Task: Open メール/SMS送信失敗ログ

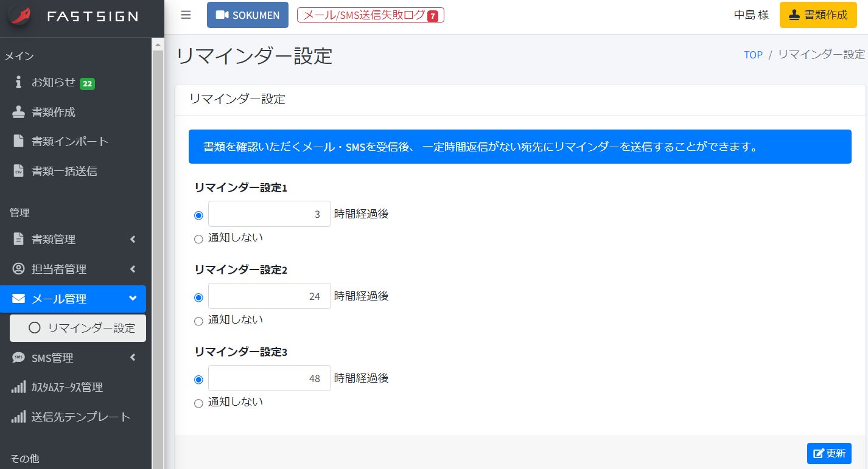Action: 371,15
